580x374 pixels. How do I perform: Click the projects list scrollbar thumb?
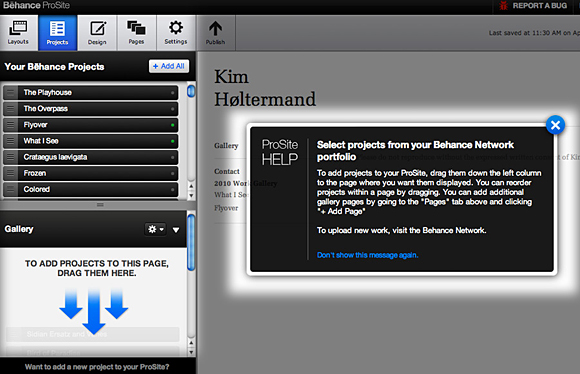click(x=191, y=91)
